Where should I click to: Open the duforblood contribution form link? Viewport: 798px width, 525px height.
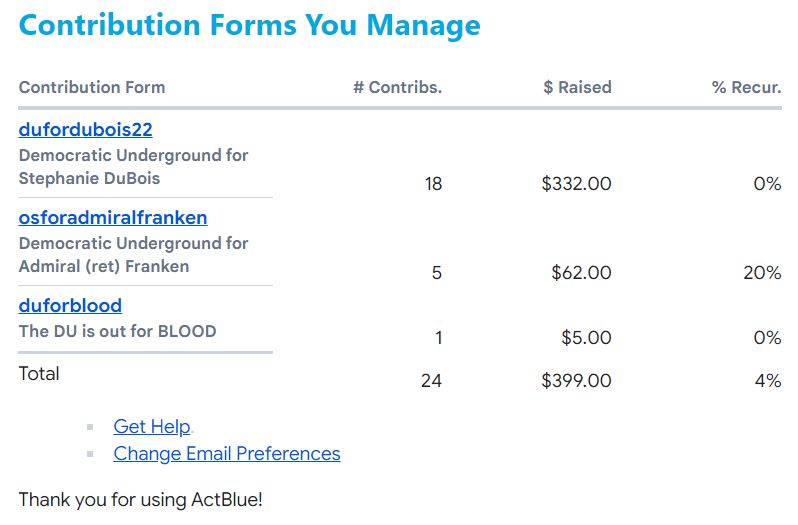click(70, 306)
